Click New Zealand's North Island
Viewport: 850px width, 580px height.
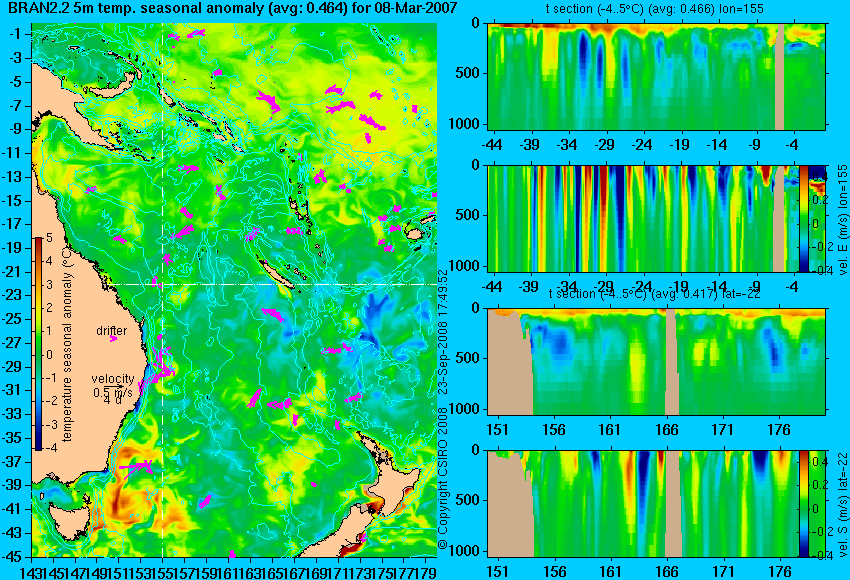tap(390, 477)
